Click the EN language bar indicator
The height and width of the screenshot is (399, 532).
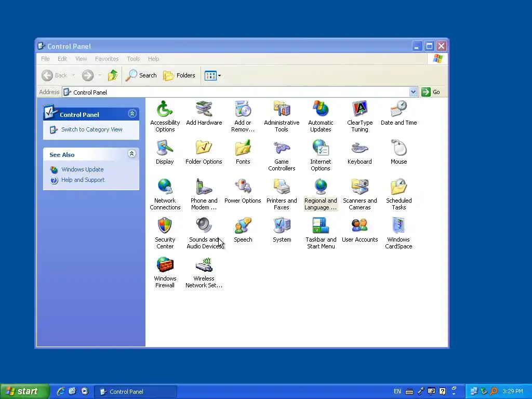coord(397,391)
